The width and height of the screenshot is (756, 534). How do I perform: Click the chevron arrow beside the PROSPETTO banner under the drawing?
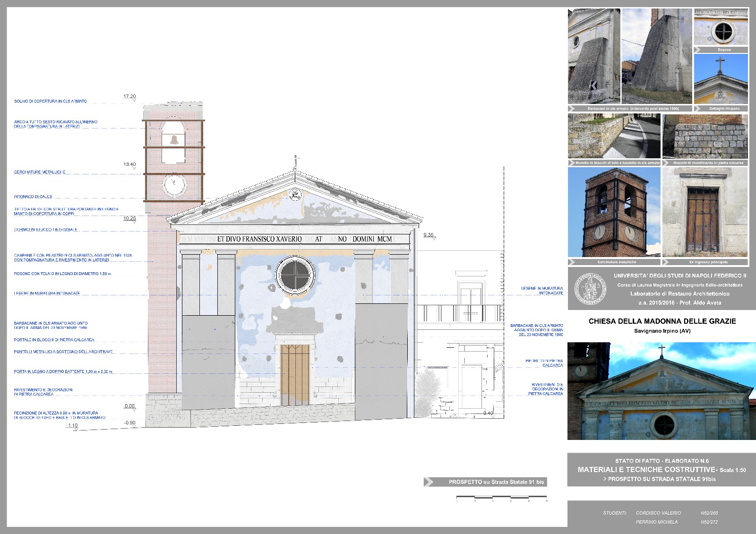point(429,482)
